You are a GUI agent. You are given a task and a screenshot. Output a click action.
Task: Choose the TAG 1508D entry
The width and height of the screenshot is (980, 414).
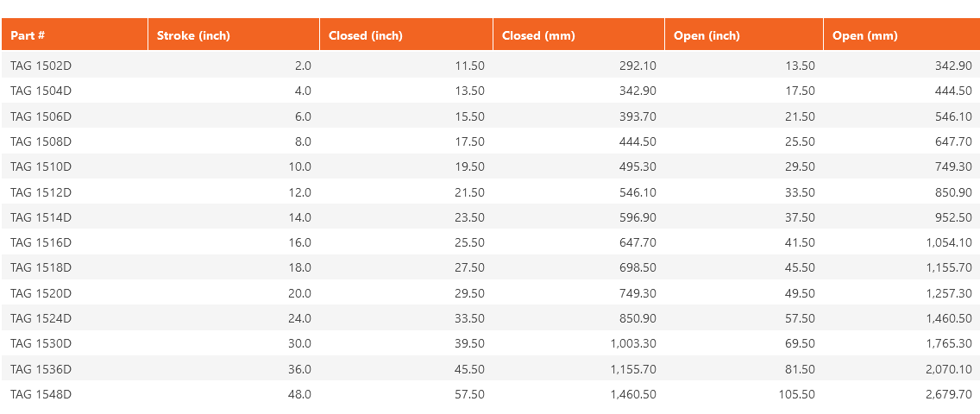pyautogui.click(x=41, y=141)
